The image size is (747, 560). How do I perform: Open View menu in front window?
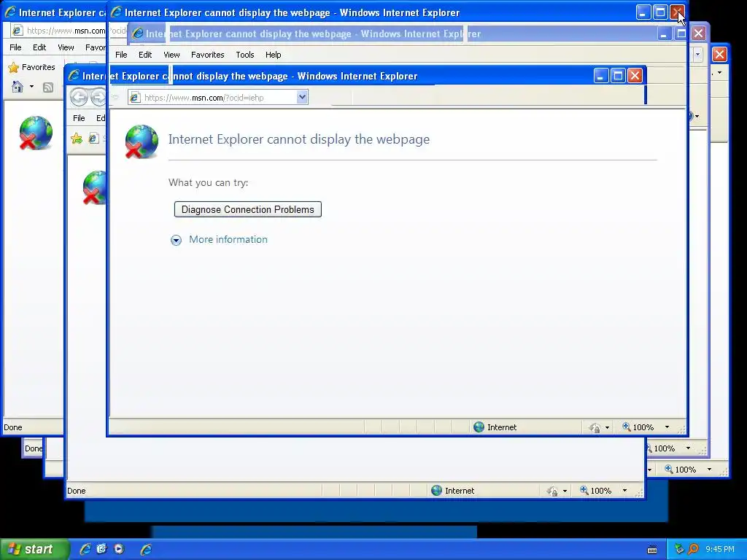[x=171, y=55]
